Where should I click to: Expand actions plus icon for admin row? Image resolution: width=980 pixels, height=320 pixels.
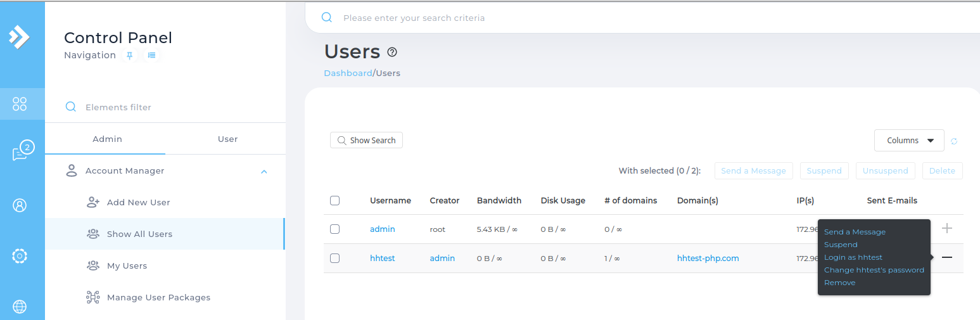[947, 228]
